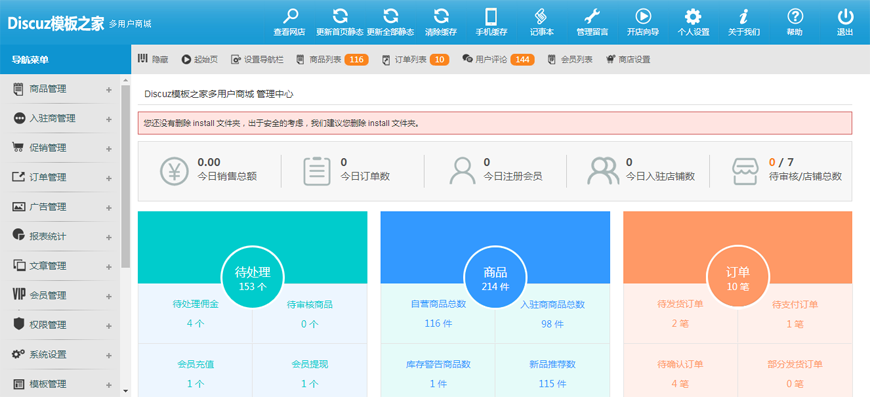870x397 pixels.
Task: Click the sidebar scrollbar down arrow
Action: click(125, 391)
